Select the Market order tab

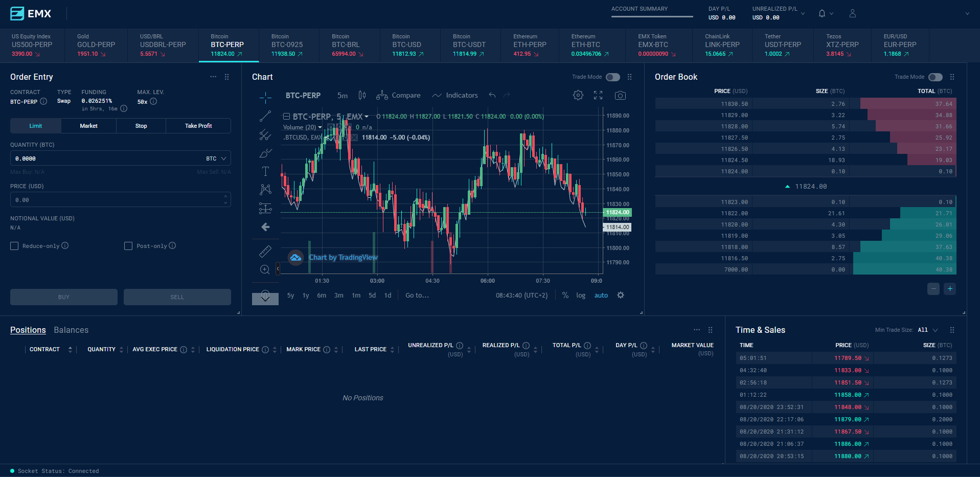[89, 126]
